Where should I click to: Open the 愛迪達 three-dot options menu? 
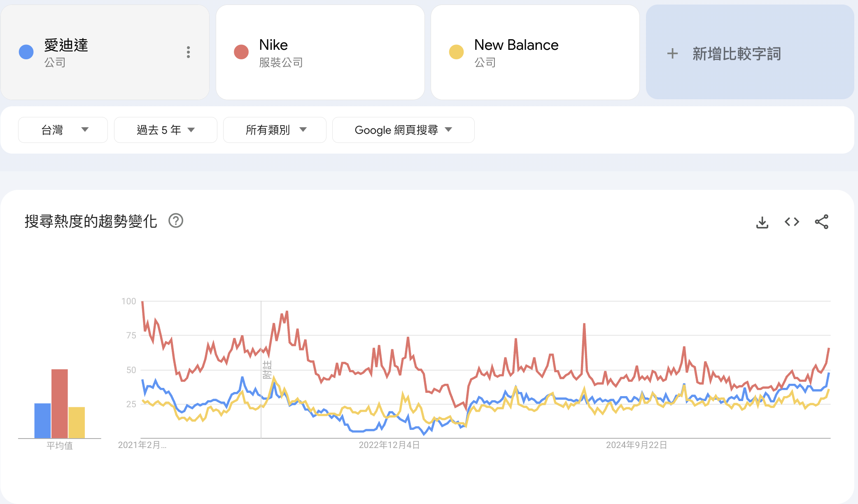[x=188, y=52]
